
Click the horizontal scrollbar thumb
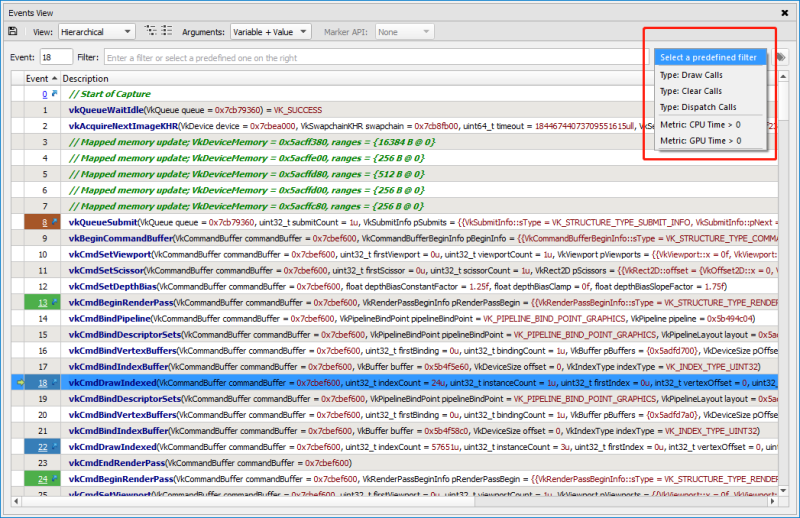(248, 501)
